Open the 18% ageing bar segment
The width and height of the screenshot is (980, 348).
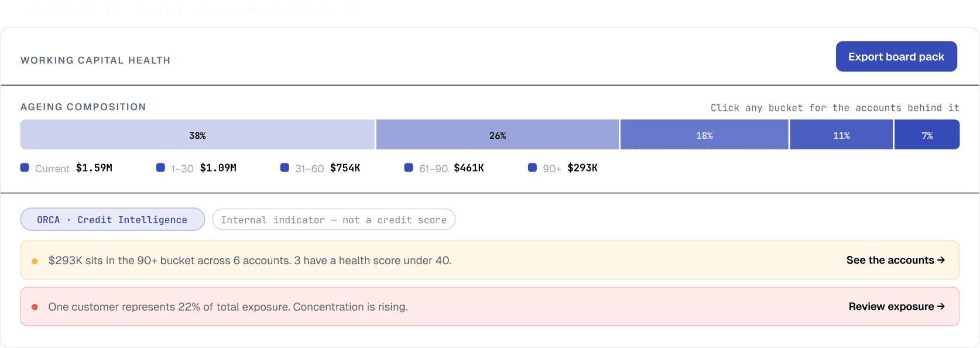[x=704, y=135]
